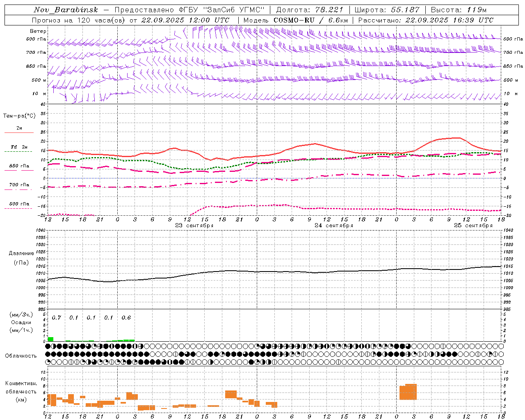Click "850 гПа" label in the temperature legend
This screenshot has width=525, height=420.
(x=19, y=166)
